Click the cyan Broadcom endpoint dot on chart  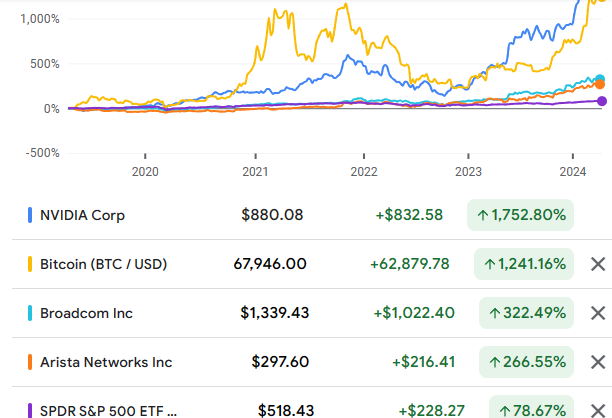tap(600, 78)
